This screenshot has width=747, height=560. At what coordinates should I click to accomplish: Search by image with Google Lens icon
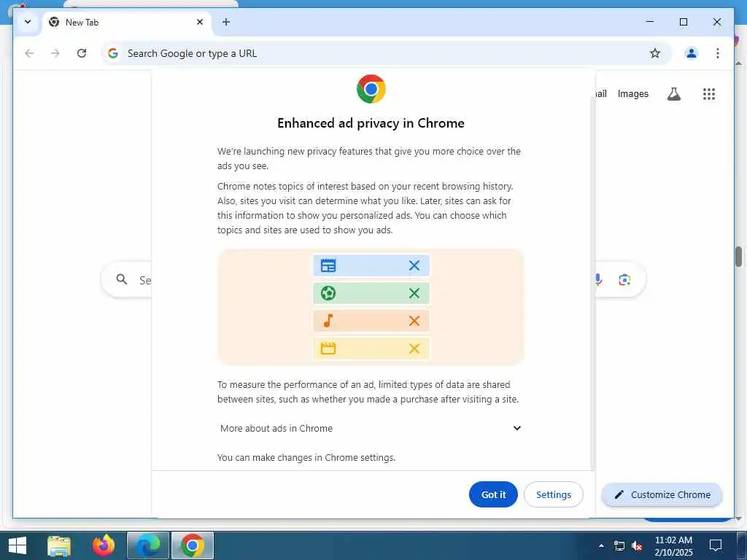tap(624, 279)
